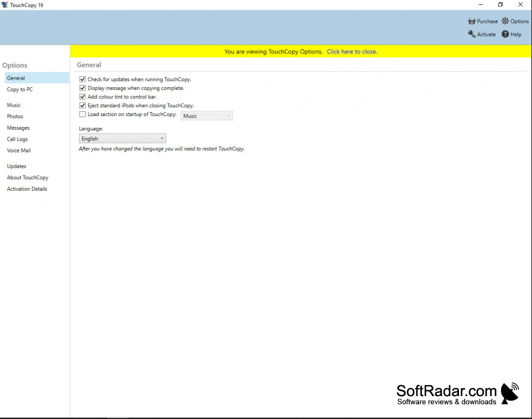Viewport: 532px width, 419px height.
Task: Disable Add colour tint to control bar
Action: 82,96
